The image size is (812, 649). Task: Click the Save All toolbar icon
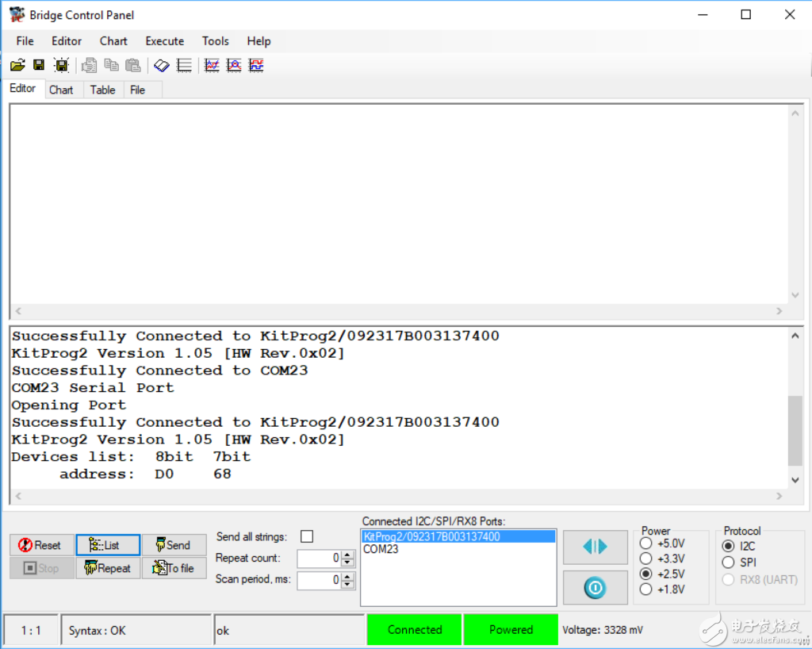click(61, 65)
